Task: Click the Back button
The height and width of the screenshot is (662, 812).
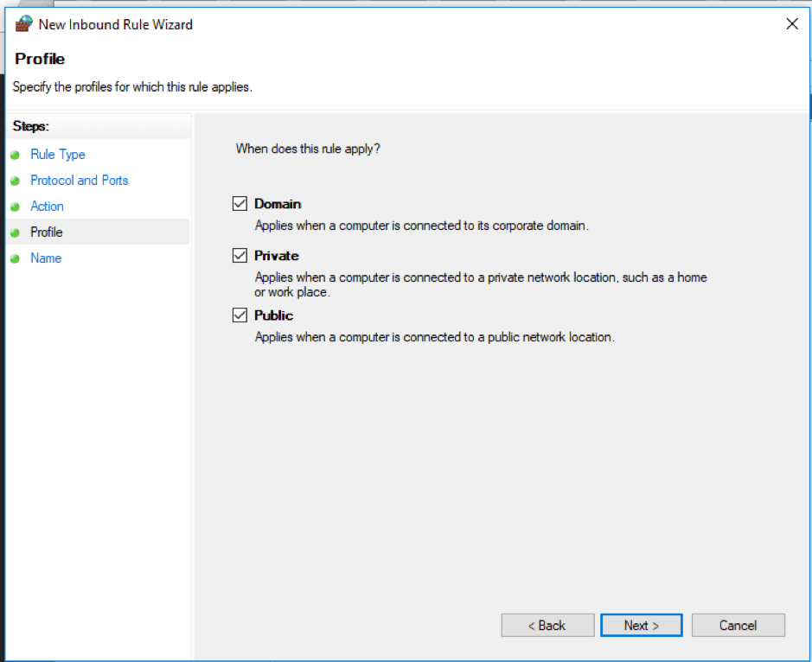Action: coord(547,625)
